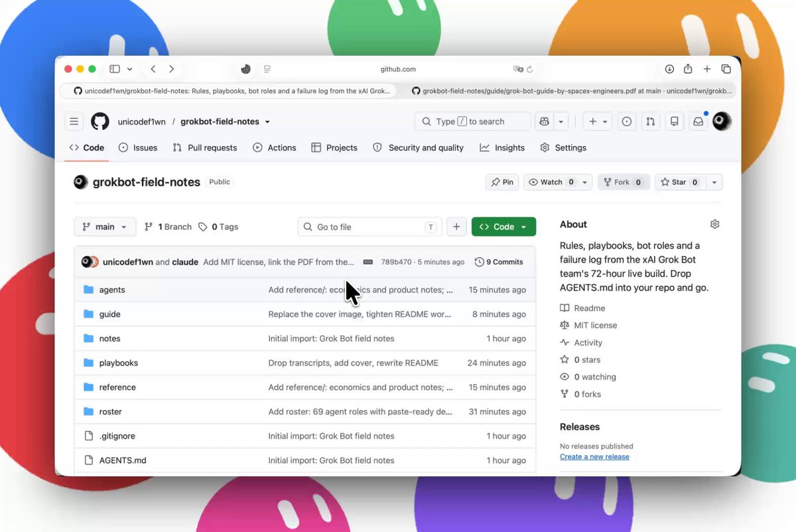Open the Actions tab
Viewport: 796px width, 532px height.
click(275, 147)
